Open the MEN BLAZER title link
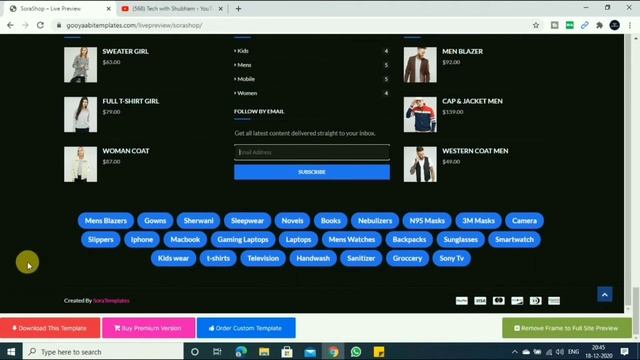Viewport: 640px width, 360px height. 462,51
